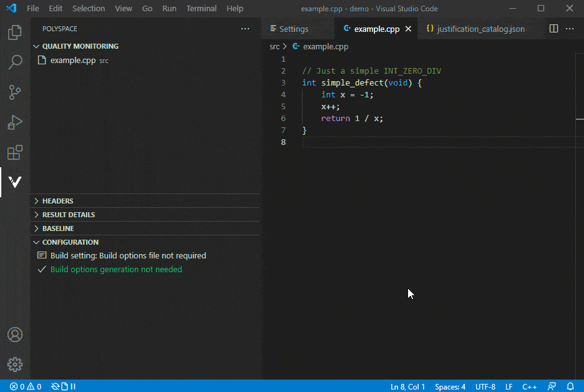Click the pause analysis icon in status bar
Image resolution: width=584 pixels, height=392 pixels.
coord(73,386)
